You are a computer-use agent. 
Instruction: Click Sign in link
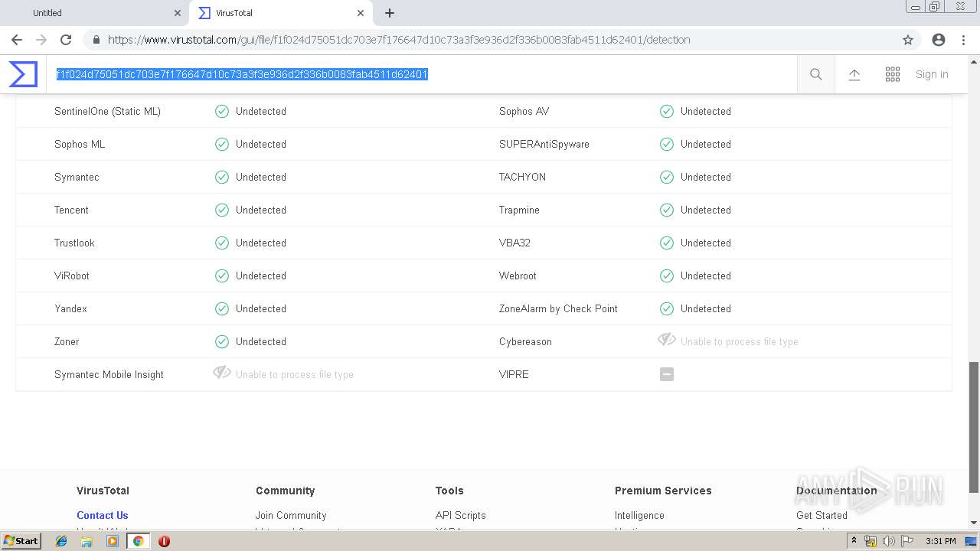click(x=932, y=74)
